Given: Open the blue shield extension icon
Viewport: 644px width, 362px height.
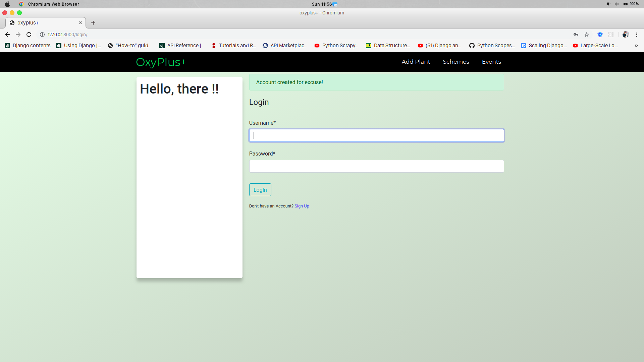Looking at the screenshot, I should pyautogui.click(x=600, y=35).
